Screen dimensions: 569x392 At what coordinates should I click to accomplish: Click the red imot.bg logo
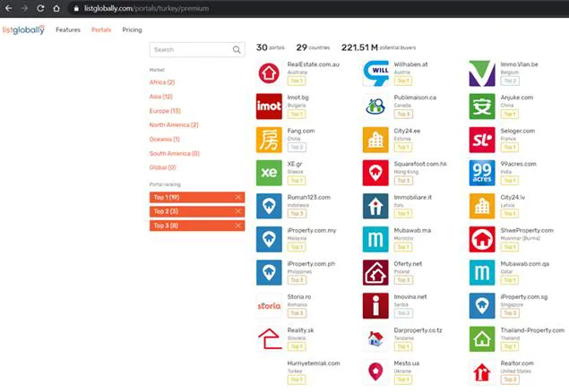coord(269,107)
